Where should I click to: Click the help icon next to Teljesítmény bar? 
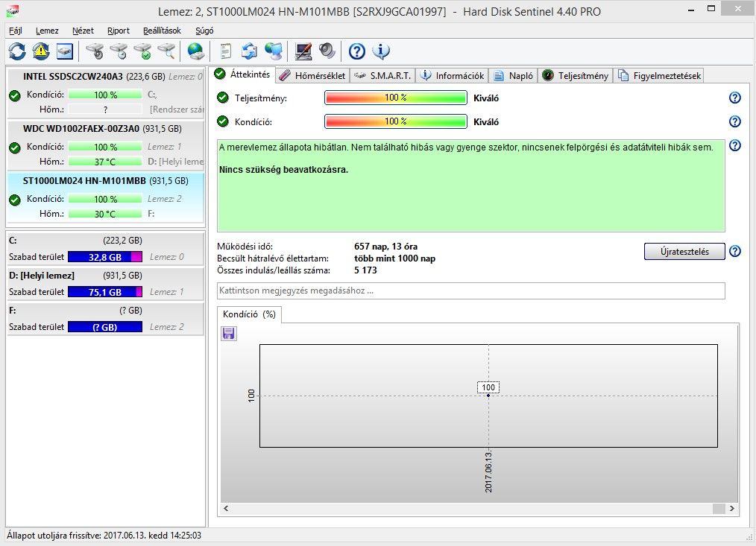(735, 98)
